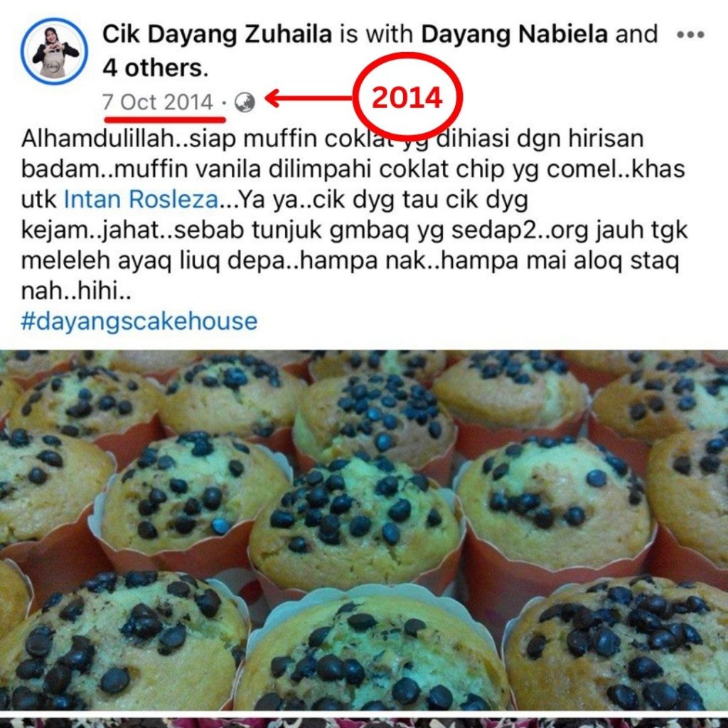The height and width of the screenshot is (728, 728).
Task: Click the 'Alhamdulillah..siap muffin' caption line
Action: pyautogui.click(x=333, y=139)
